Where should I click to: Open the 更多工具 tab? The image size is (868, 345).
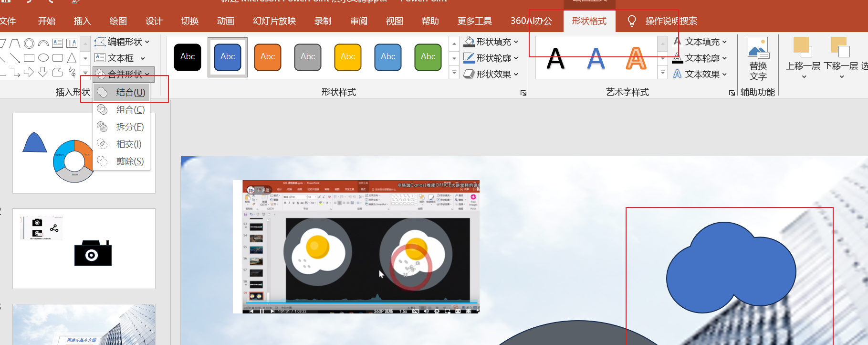click(474, 21)
